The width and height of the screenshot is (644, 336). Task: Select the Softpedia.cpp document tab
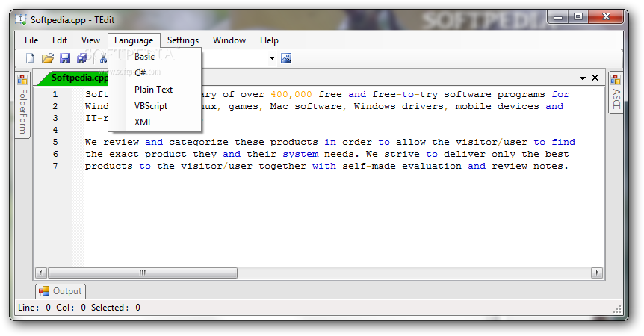pos(74,78)
